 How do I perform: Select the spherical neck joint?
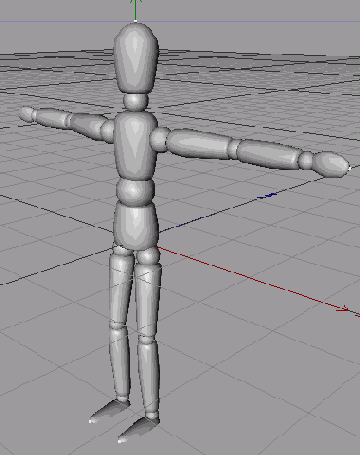click(x=135, y=102)
